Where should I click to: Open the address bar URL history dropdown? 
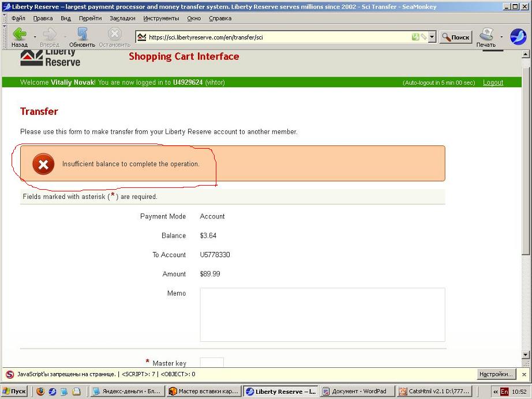pyautogui.click(x=432, y=37)
